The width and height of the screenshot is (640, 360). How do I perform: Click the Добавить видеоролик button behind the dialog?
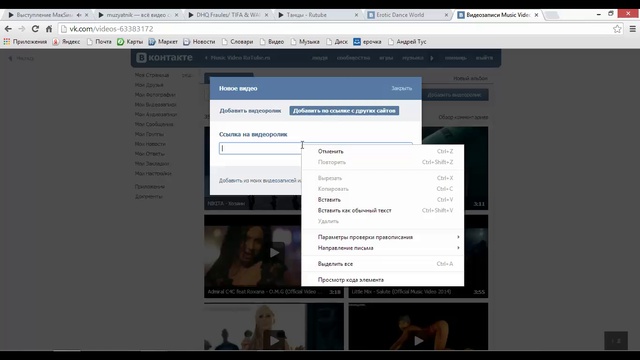pyautogui.click(x=454, y=95)
